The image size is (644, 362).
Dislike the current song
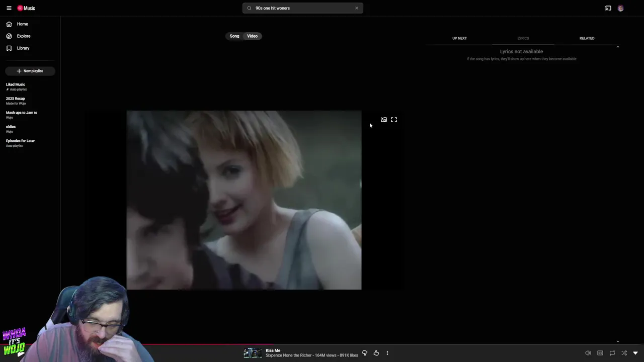point(365,353)
